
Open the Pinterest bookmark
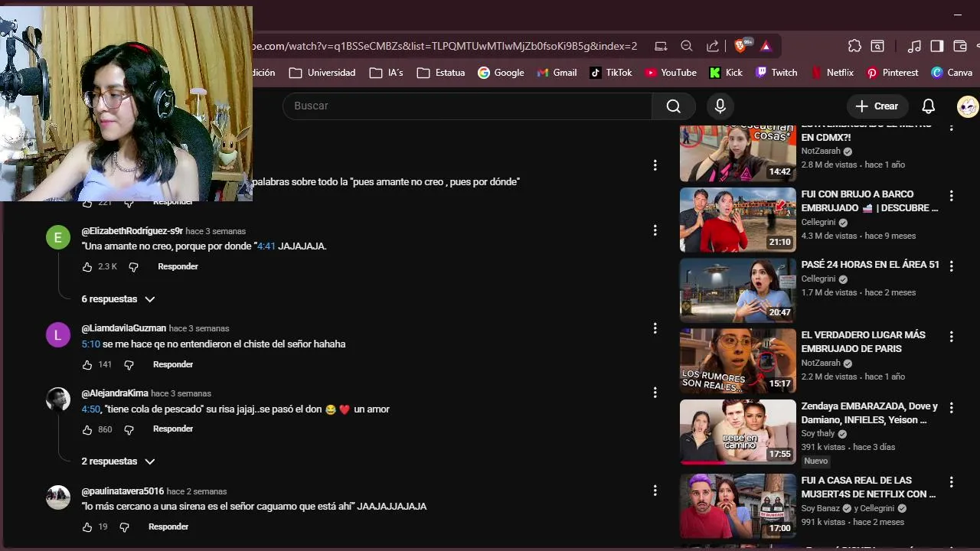892,73
